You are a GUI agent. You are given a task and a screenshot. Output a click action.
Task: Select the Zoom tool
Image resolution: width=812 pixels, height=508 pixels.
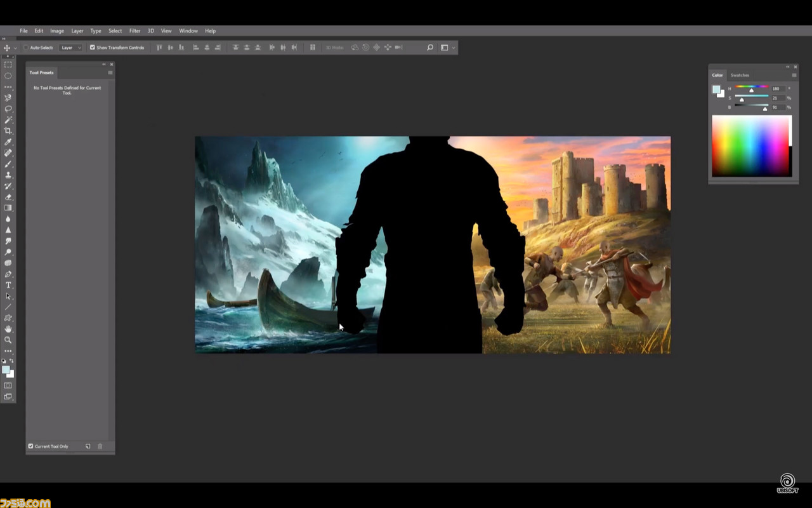(x=8, y=340)
